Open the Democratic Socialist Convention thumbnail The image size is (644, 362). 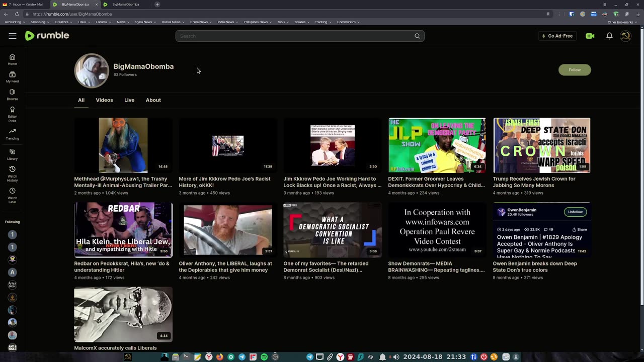tap(333, 230)
